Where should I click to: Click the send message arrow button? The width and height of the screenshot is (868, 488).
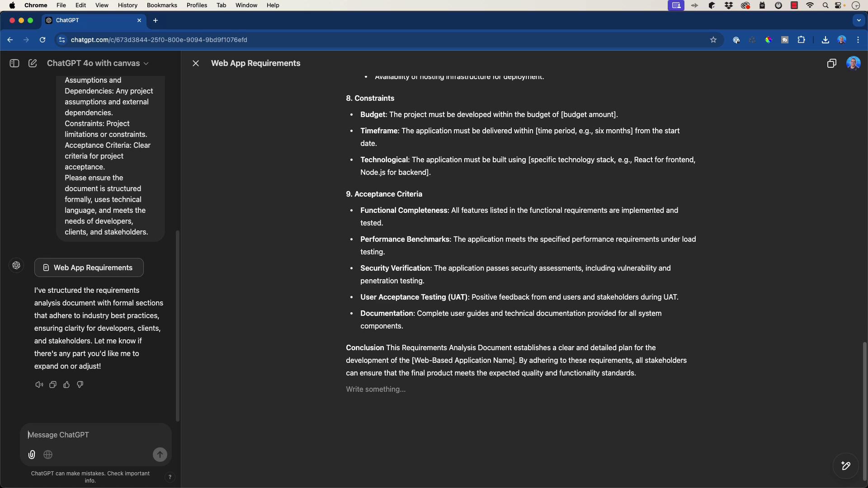click(160, 455)
